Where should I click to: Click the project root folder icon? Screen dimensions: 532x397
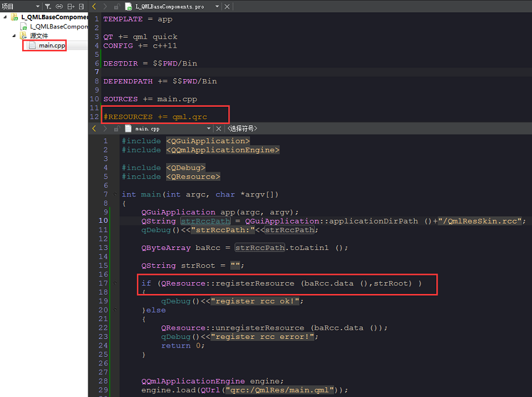(14, 17)
